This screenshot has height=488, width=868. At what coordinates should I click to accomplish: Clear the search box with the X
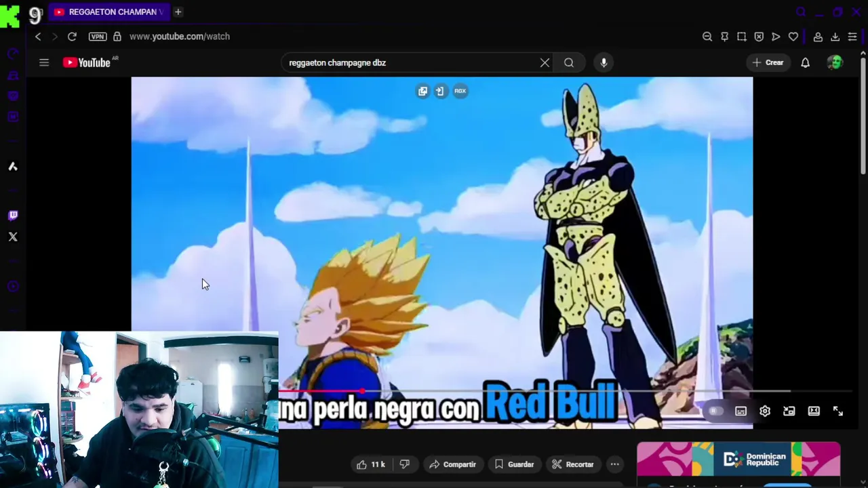(545, 62)
